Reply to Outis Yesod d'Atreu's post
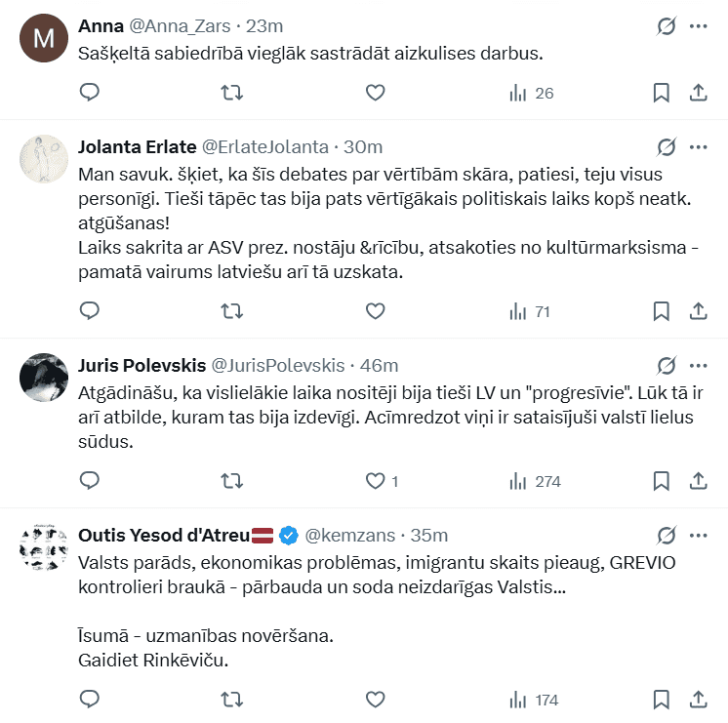Viewport: 728px width, 723px height. tap(89, 700)
